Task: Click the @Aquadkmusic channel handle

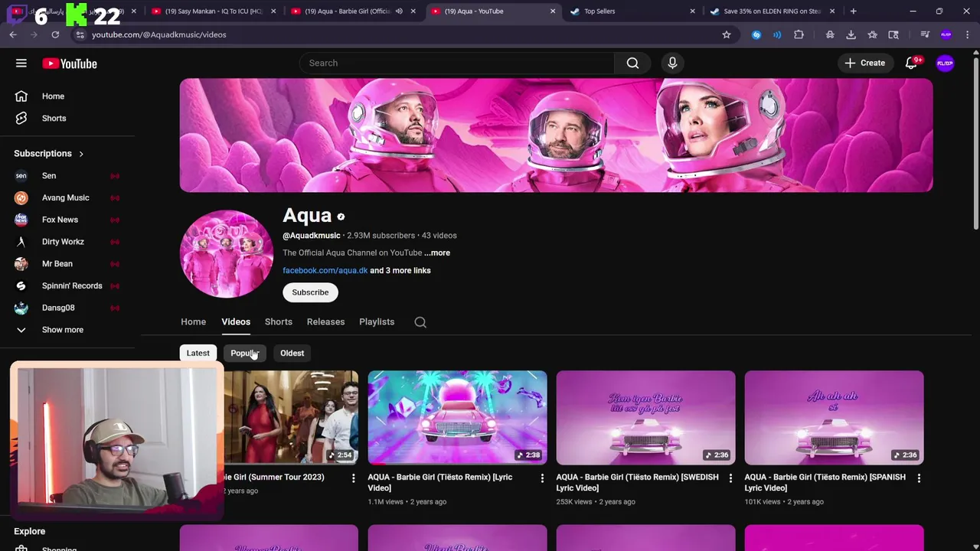Action: point(312,236)
